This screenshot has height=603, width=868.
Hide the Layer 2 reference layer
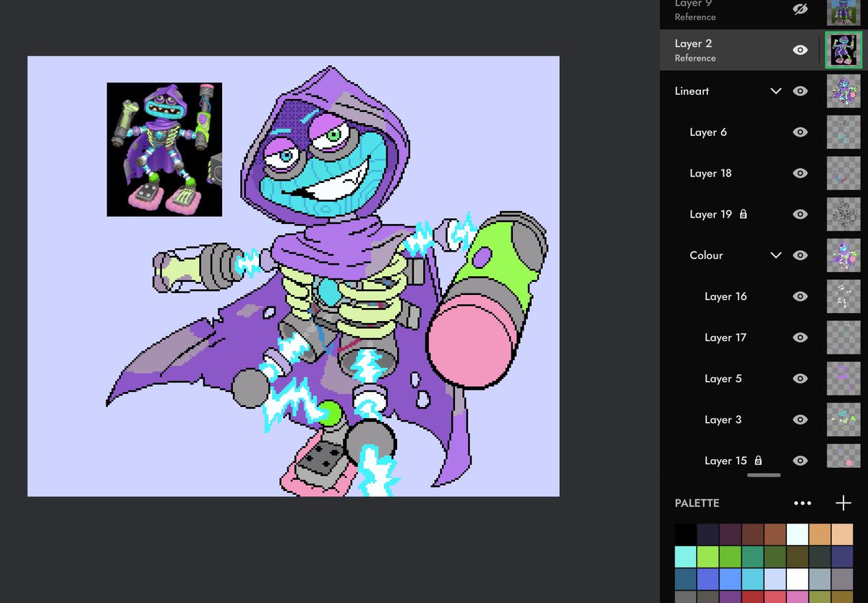tap(800, 50)
